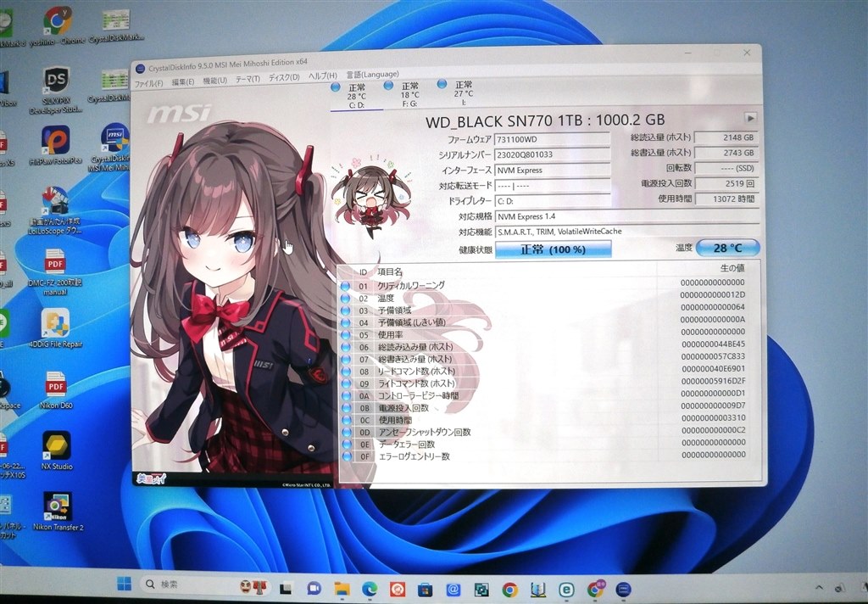Open ファイル(F) menu
Screen dimensions: 868x604
(148, 83)
